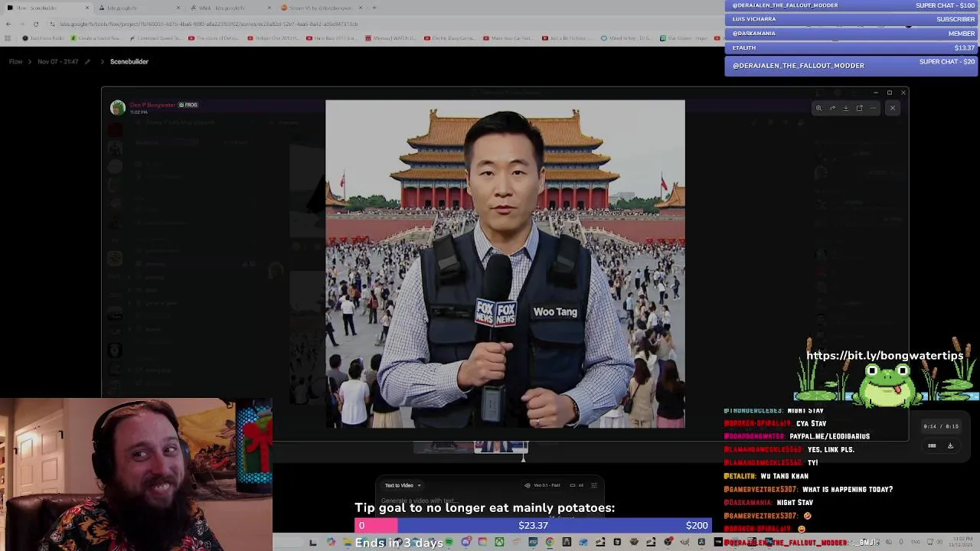Click the Don P Bongwater username

coord(152,105)
